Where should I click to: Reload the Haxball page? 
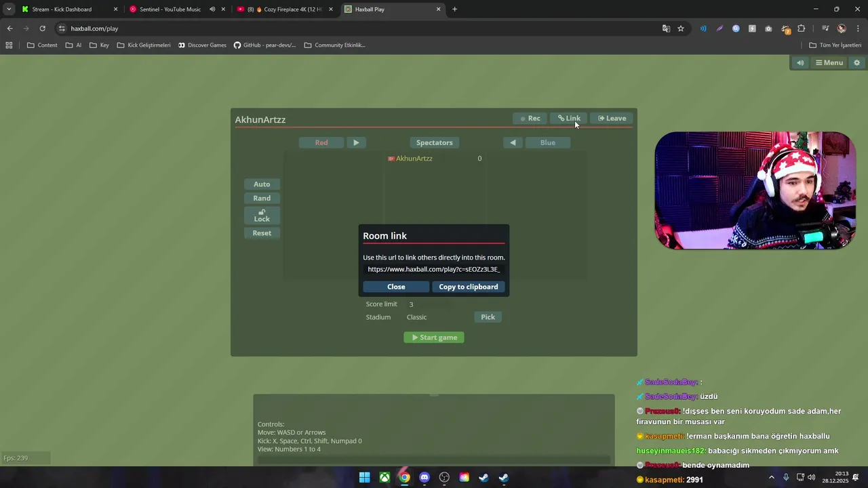[x=42, y=28]
